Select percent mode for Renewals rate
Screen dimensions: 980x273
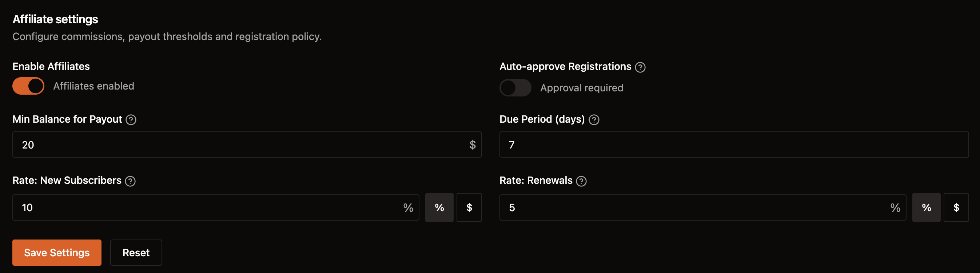(926, 207)
